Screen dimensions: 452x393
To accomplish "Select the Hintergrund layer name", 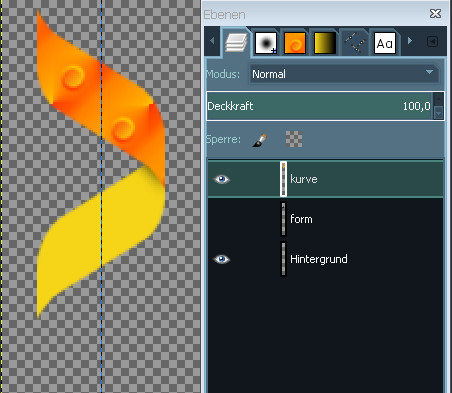I will (x=319, y=259).
